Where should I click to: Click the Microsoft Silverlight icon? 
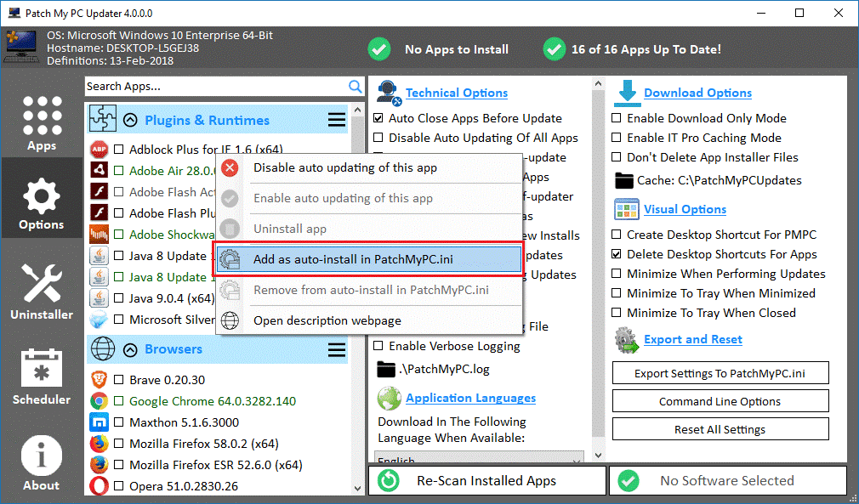pyautogui.click(x=100, y=319)
